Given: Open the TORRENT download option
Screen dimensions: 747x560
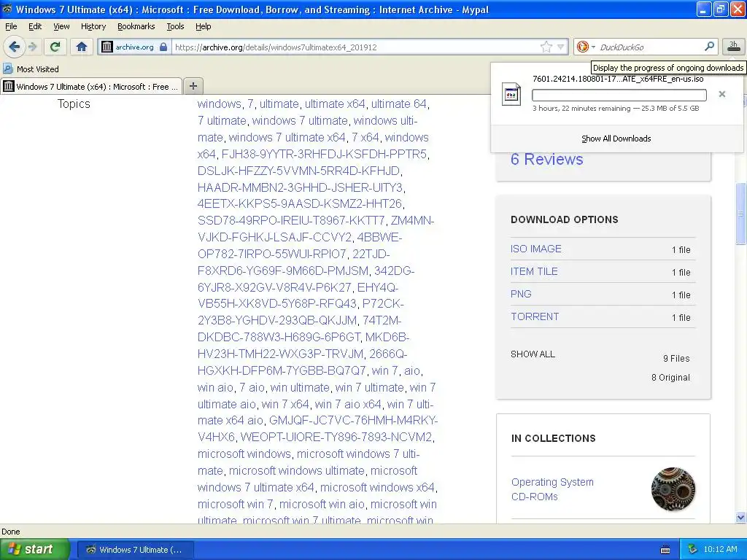Looking at the screenshot, I should pyautogui.click(x=535, y=316).
